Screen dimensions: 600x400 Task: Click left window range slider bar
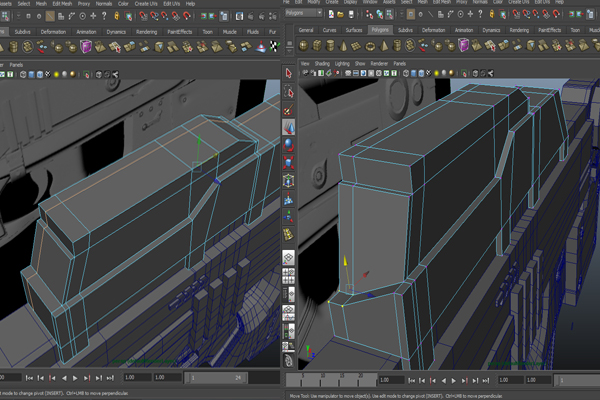click(216, 378)
